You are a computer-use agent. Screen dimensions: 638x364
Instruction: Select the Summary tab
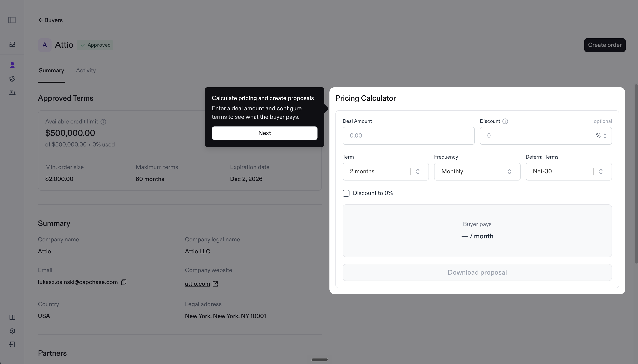(51, 70)
